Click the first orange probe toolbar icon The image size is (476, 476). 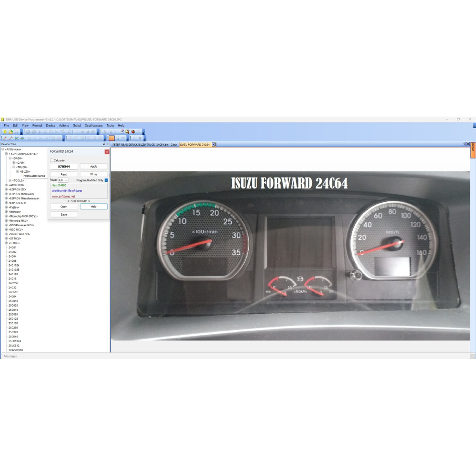pyautogui.click(x=5, y=138)
